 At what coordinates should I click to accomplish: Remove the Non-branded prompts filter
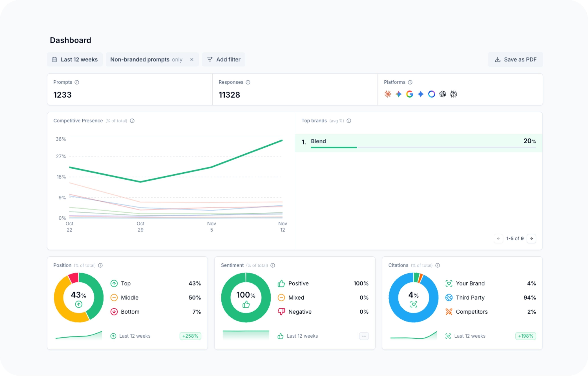pos(192,60)
